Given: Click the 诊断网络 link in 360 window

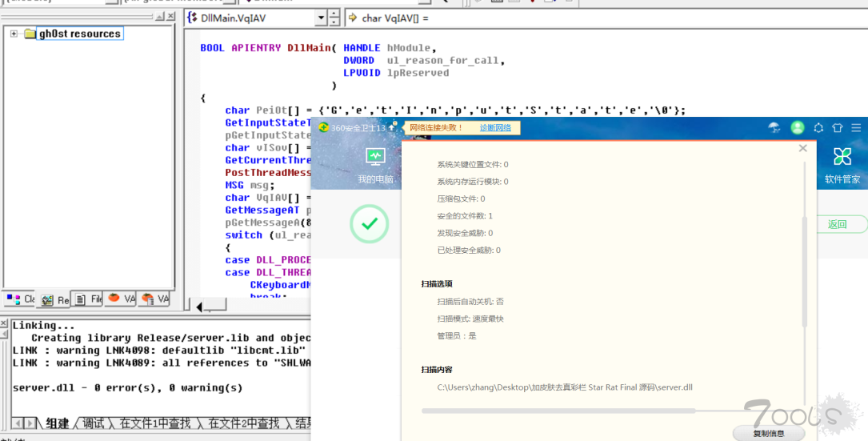Looking at the screenshot, I should 495,128.
